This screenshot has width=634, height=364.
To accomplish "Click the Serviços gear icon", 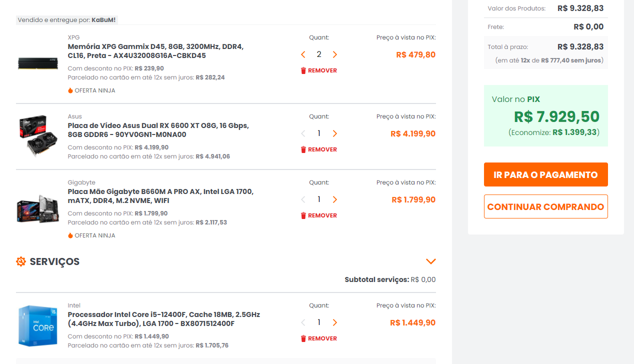I will point(21,261).
